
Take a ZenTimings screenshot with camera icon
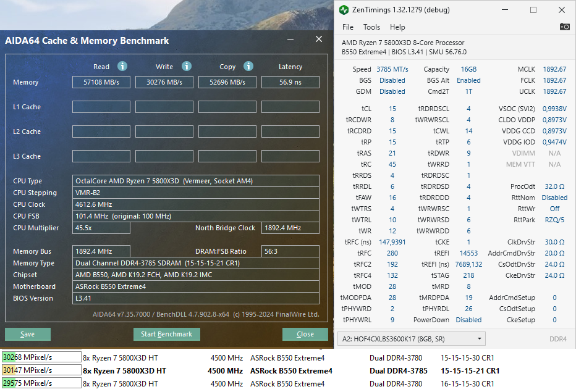click(x=565, y=27)
